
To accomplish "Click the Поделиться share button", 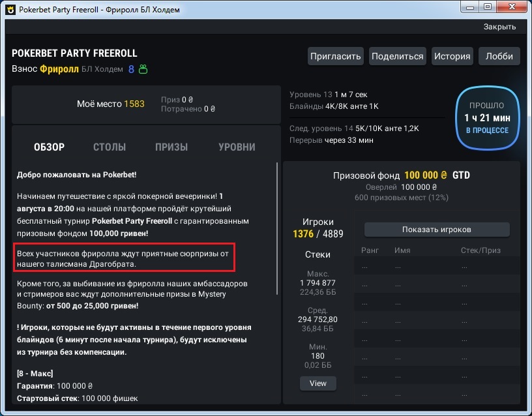I will (397, 56).
